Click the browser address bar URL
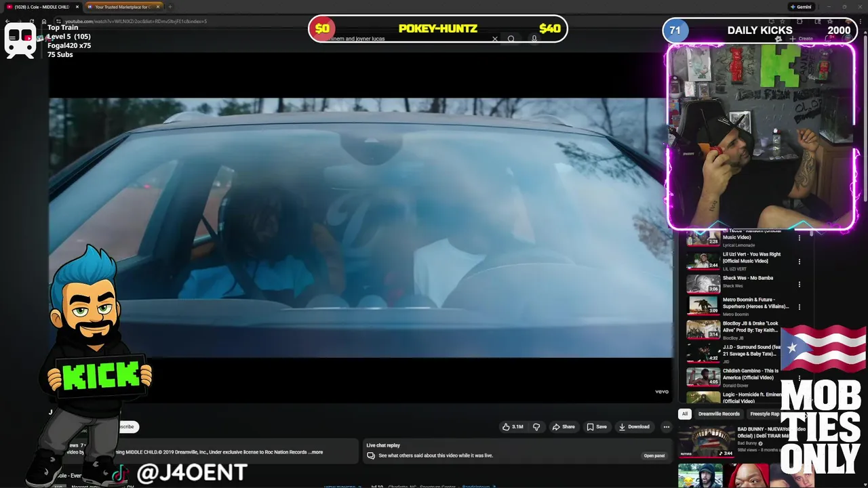Screen dimensions: 868x488 click(x=136, y=21)
